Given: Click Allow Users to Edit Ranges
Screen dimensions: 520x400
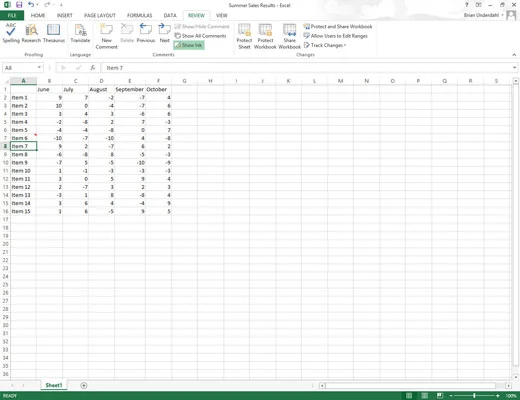Looking at the screenshot, I should [335, 36].
